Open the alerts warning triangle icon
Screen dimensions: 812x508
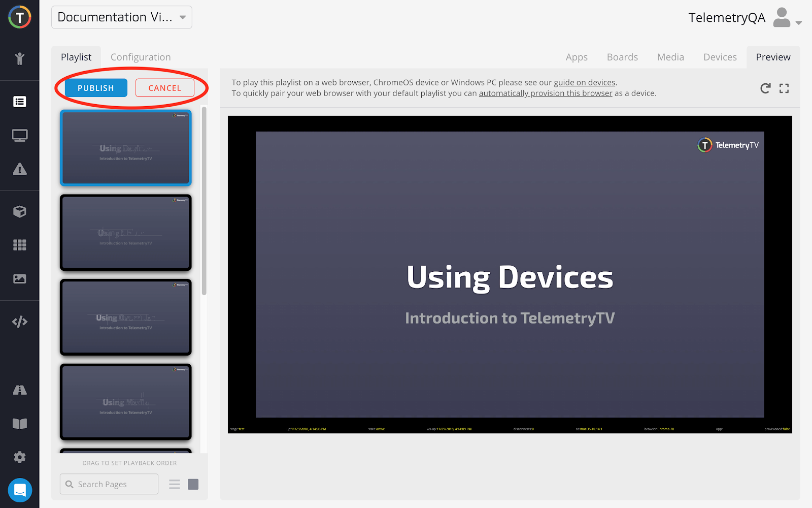pos(19,169)
